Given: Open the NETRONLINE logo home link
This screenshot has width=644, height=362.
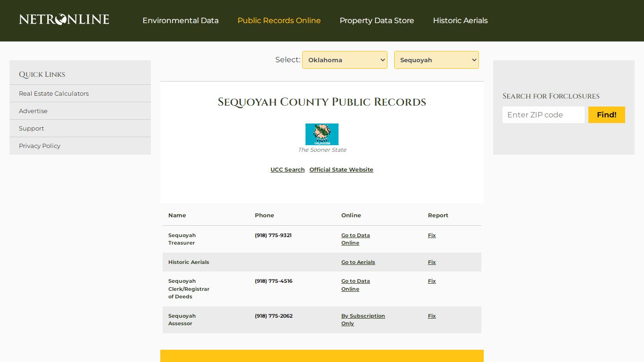Looking at the screenshot, I should coord(64,19).
